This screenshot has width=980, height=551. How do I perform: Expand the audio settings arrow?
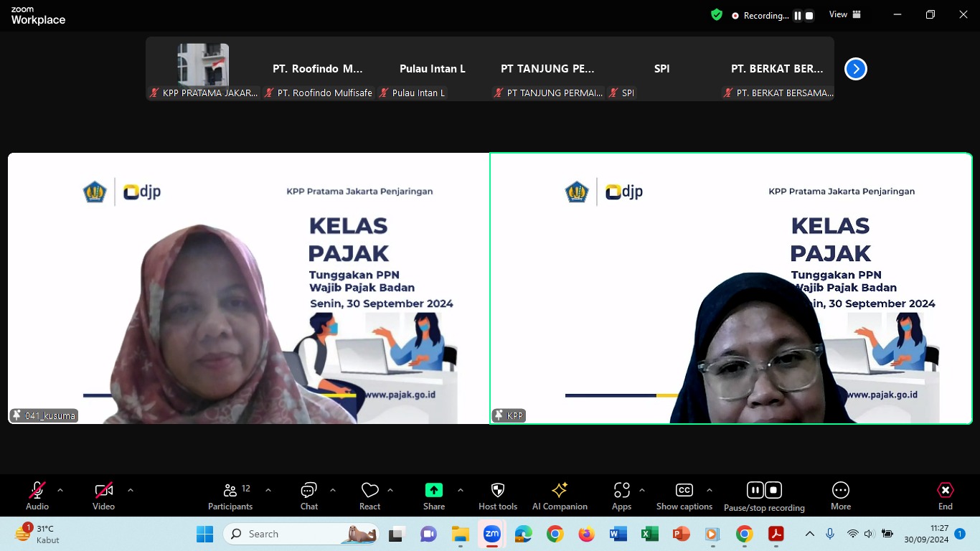[60, 491]
